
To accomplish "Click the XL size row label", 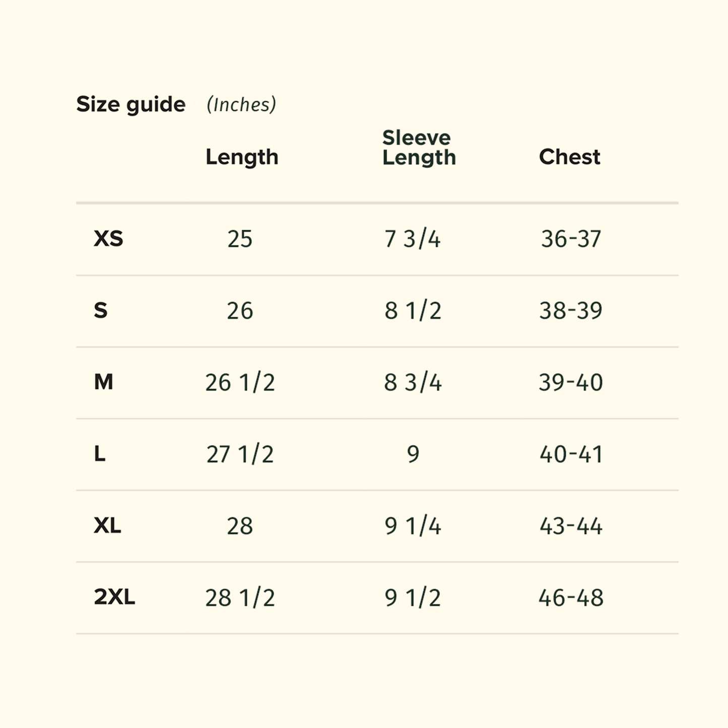I will coord(107,526).
